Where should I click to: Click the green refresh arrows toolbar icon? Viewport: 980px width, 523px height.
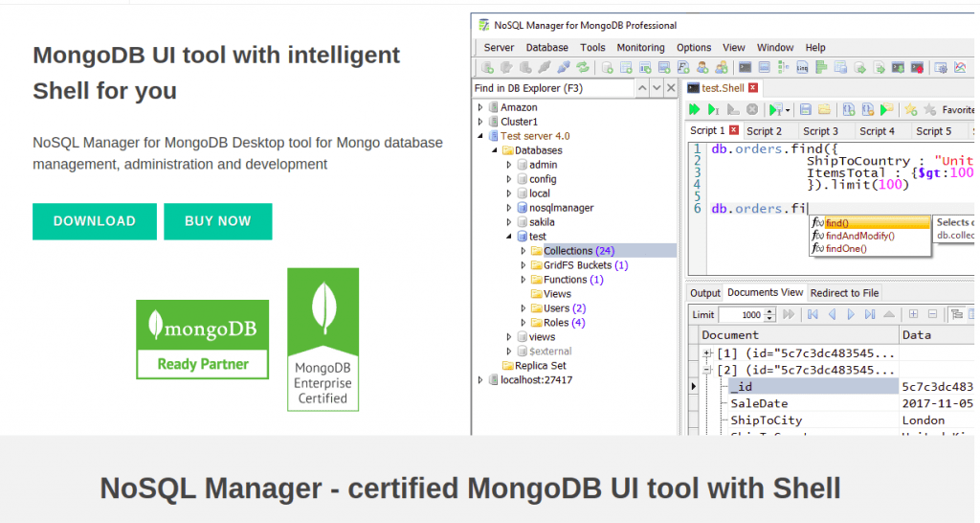point(583,68)
